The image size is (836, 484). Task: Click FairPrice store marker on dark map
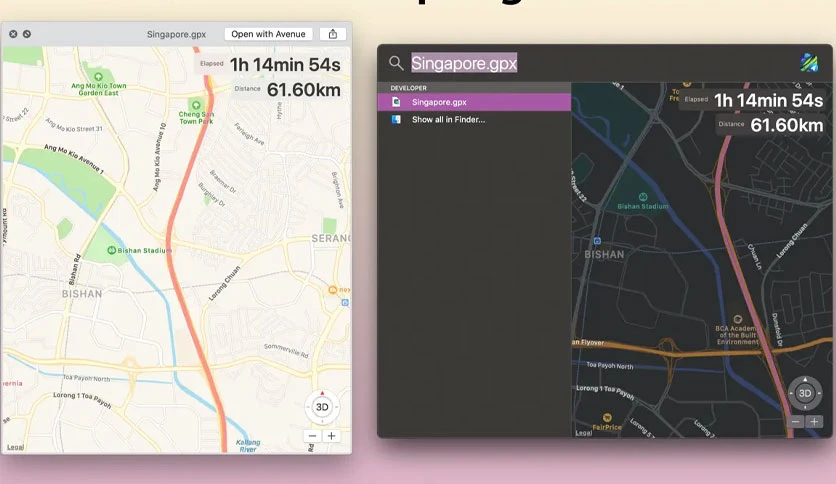[x=607, y=417]
